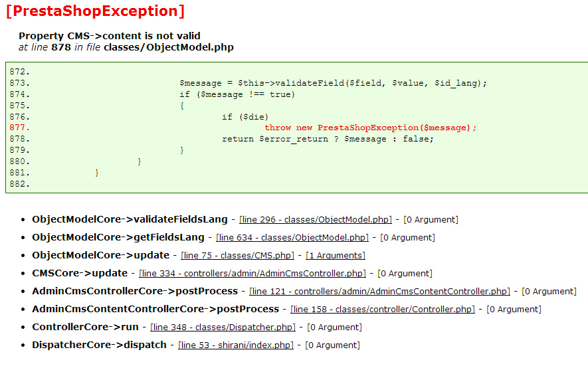Click [0 Argument] beside DispatcherCore->dispatch
Viewport: 588px width, 376px height.
pos(333,345)
